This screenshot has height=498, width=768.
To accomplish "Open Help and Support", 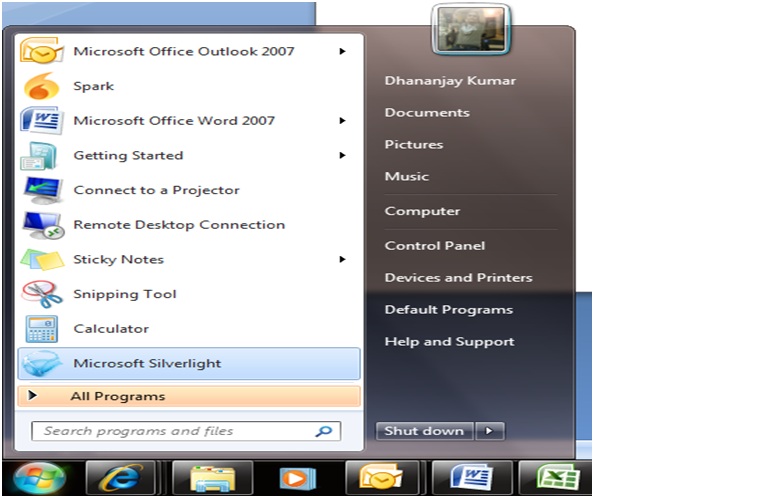I will coord(449,341).
